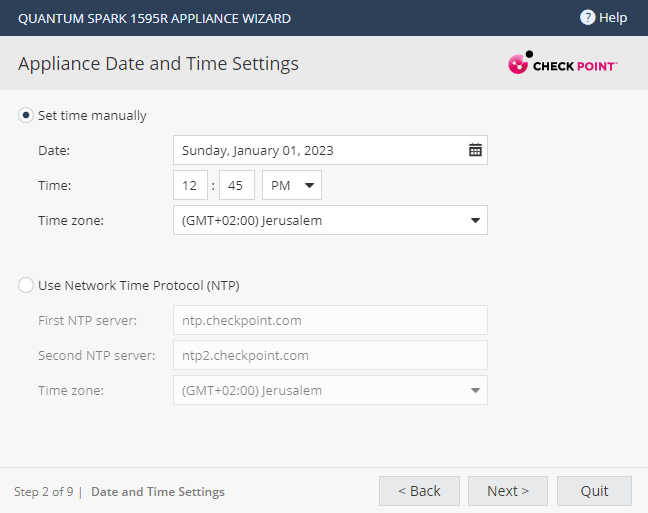Open the calendar date picker icon

point(475,150)
